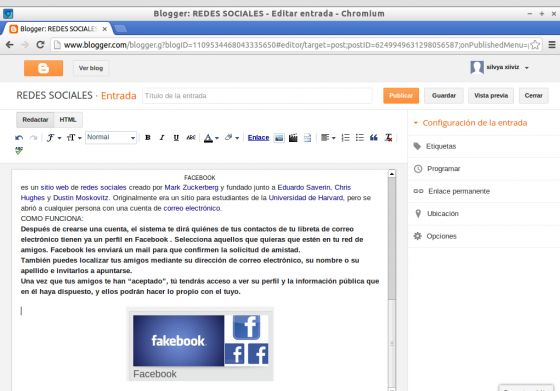Insert an image with toolbar icon

click(279, 138)
